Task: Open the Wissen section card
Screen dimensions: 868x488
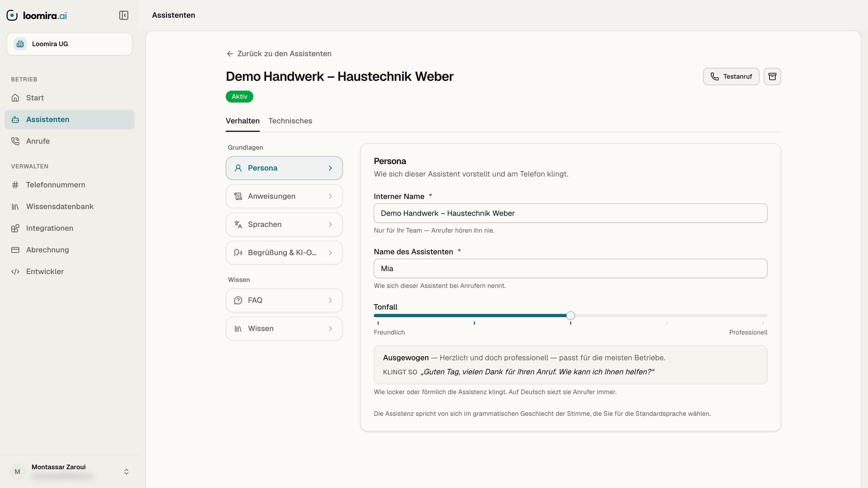Action: [x=284, y=328]
